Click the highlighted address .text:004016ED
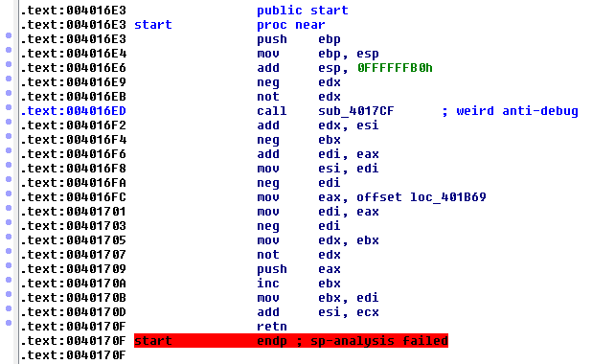Viewport: 592px width, 364px height. (x=73, y=111)
